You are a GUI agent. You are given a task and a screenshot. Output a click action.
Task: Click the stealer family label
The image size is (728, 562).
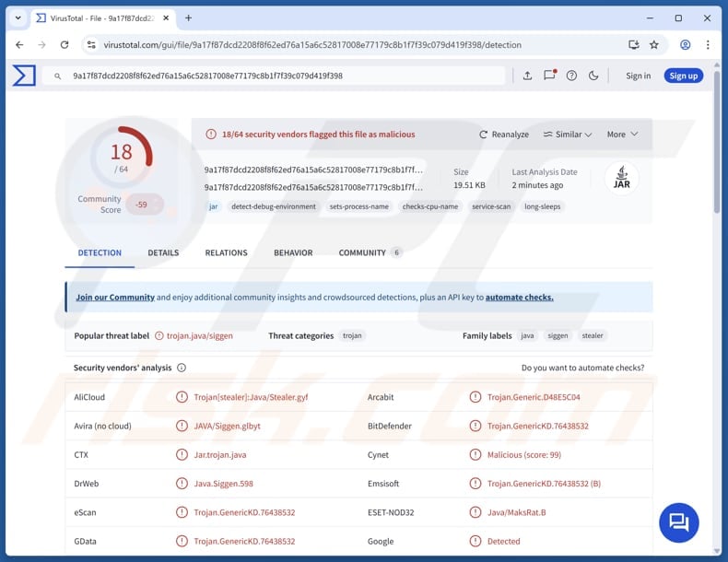593,335
